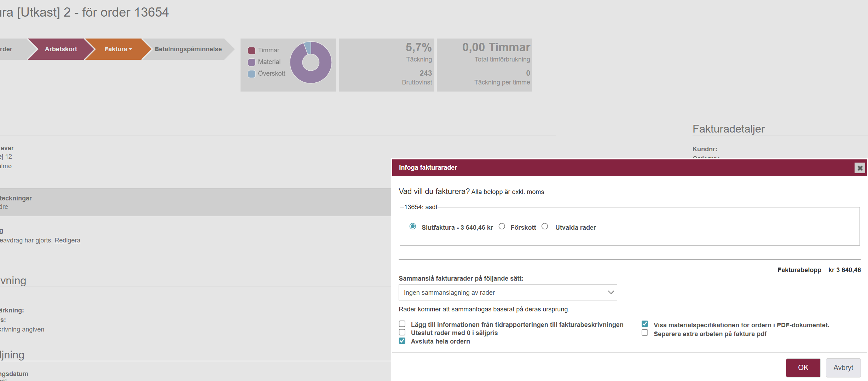Select the Utvalda rader radio option
The height and width of the screenshot is (381, 868).
coord(545,227)
